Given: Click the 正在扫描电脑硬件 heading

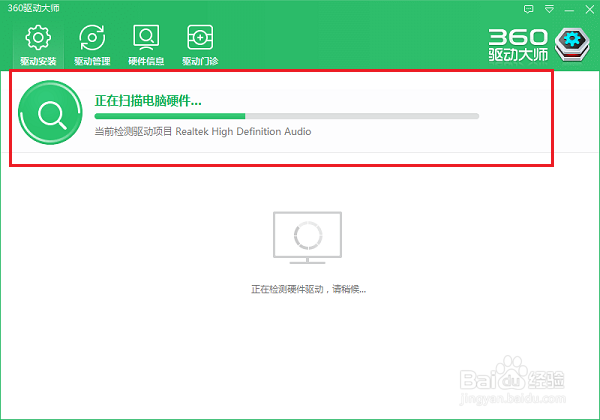Looking at the screenshot, I should click(148, 101).
